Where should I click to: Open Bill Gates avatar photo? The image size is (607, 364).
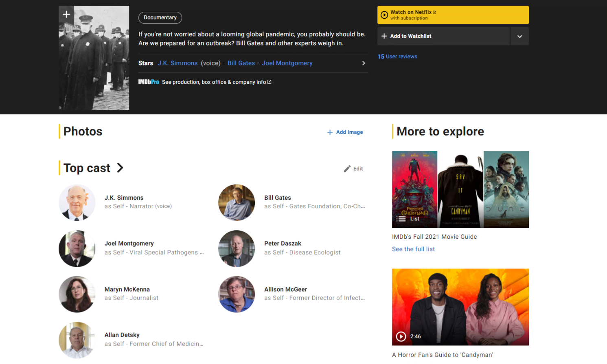tap(237, 203)
